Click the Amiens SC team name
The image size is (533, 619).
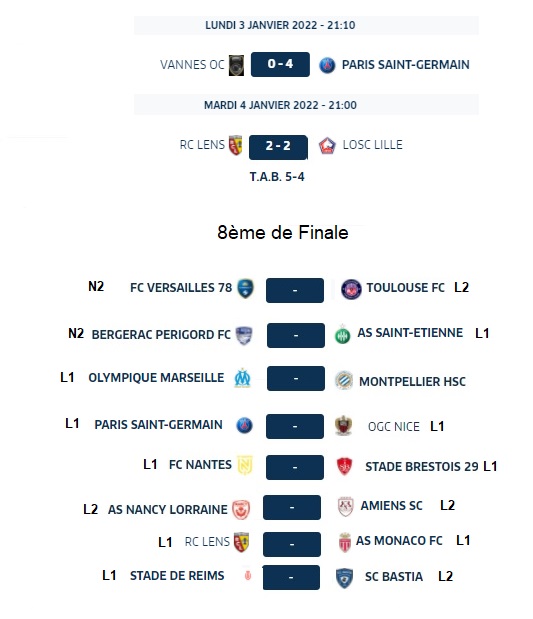[391, 506]
